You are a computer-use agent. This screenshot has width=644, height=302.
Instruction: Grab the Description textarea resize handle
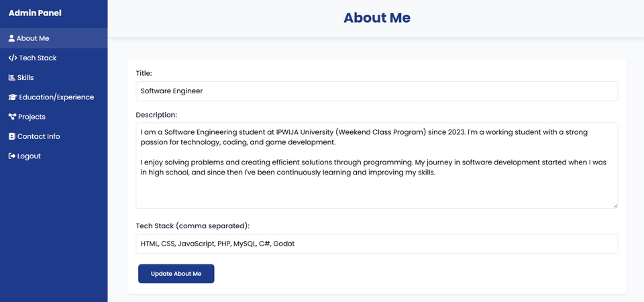click(615, 206)
